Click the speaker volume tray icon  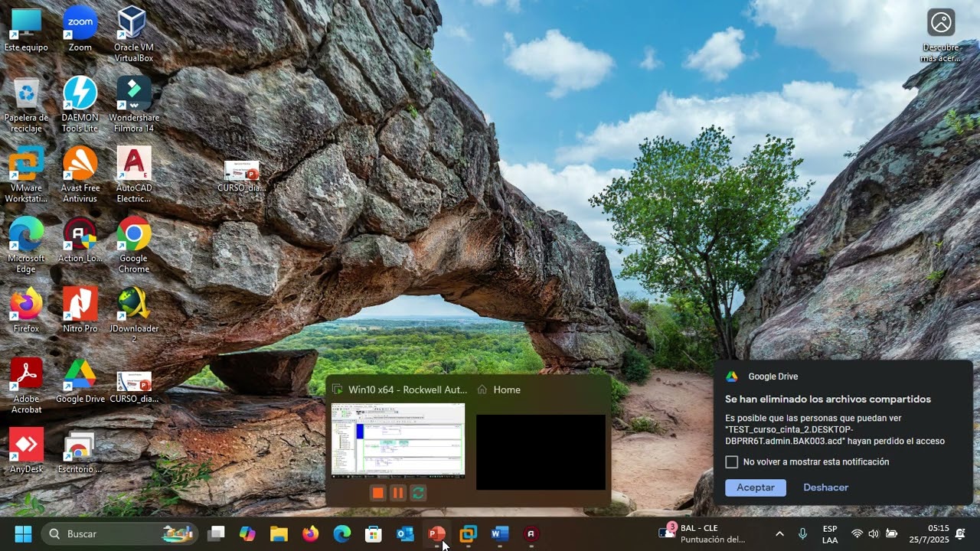(x=874, y=533)
